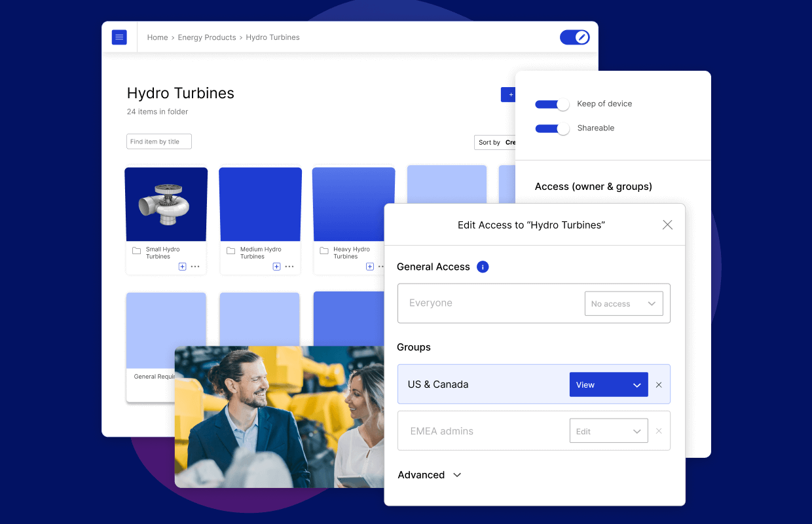Open more options for Medium Hydro Turbines
The image size is (812, 524).
(289, 267)
